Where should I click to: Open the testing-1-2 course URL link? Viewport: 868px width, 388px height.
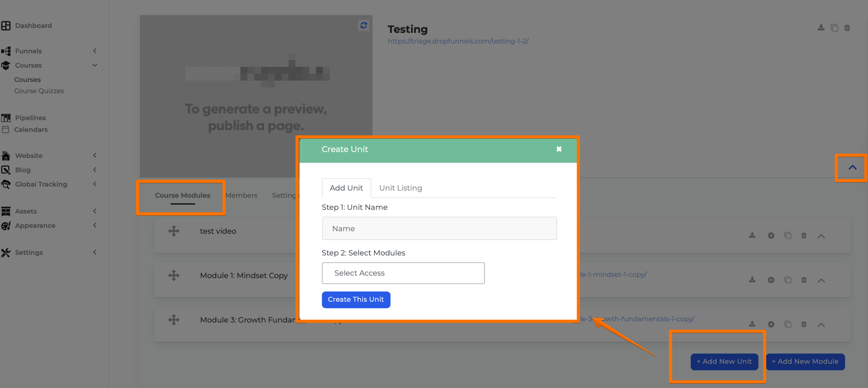tap(458, 41)
